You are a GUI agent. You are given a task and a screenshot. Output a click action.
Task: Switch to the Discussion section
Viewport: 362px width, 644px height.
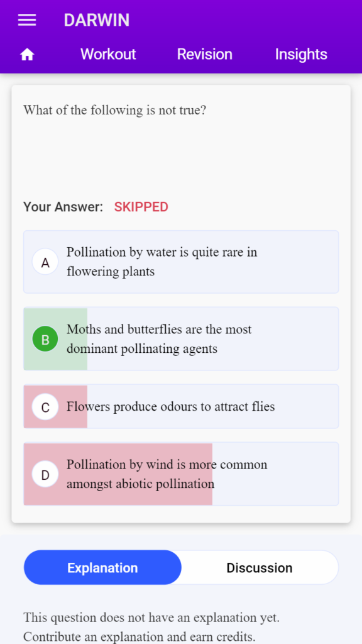(x=260, y=568)
